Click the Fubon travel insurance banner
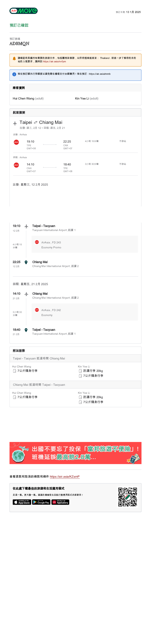The height and width of the screenshot is (644, 151). click(x=75, y=453)
